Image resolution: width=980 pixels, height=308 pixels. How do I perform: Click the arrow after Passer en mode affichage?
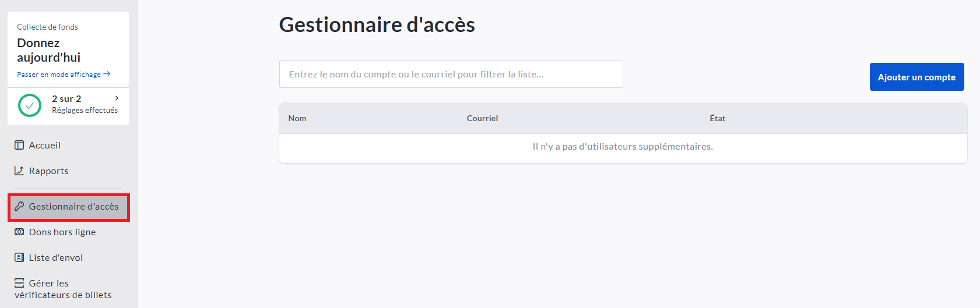click(107, 75)
